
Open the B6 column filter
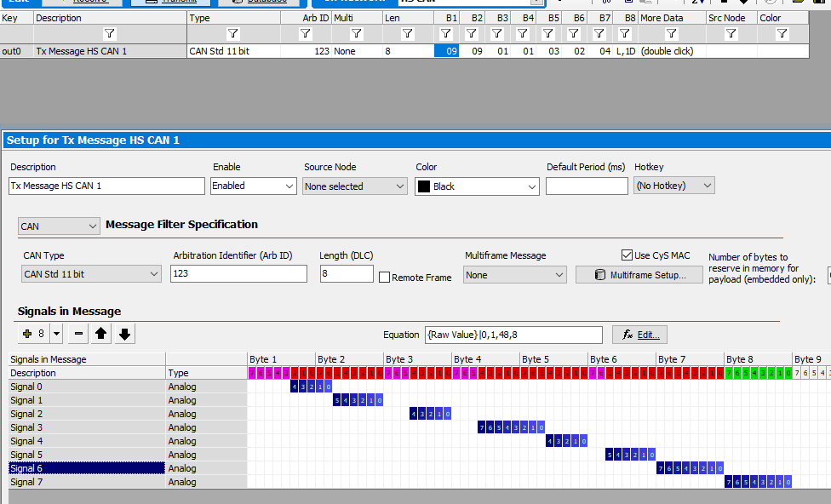573,34
